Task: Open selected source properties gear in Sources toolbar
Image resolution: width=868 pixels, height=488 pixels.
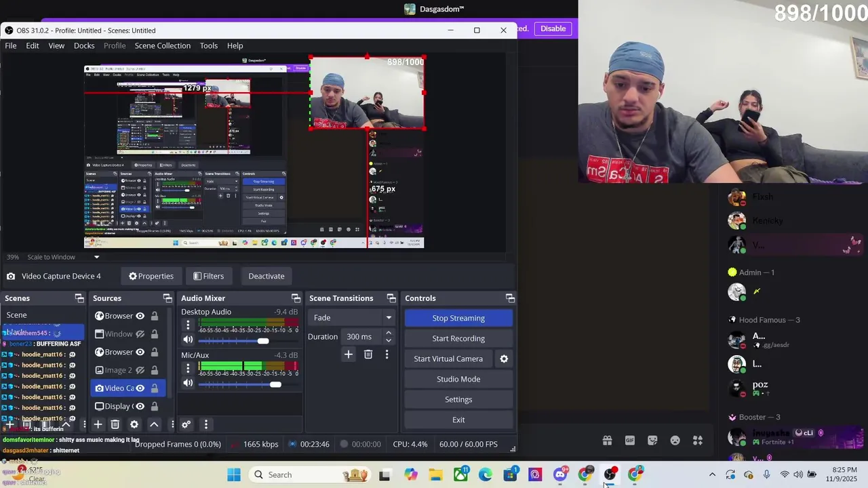Action: click(x=134, y=424)
